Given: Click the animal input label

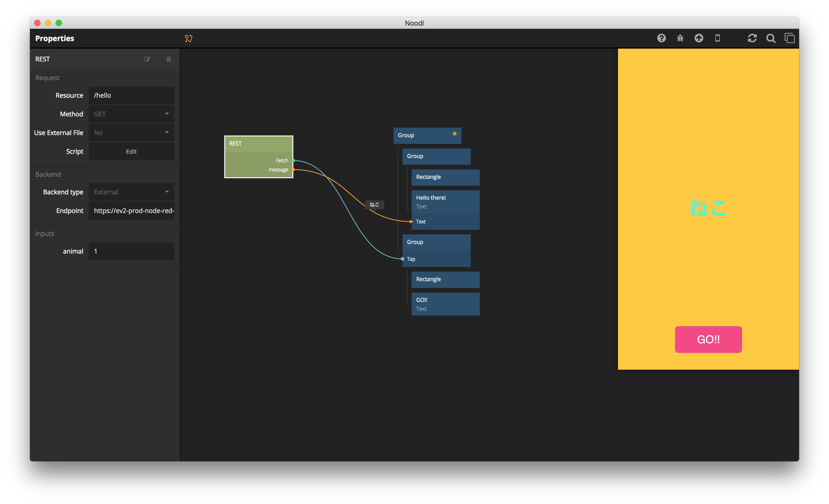Looking at the screenshot, I should (x=73, y=251).
